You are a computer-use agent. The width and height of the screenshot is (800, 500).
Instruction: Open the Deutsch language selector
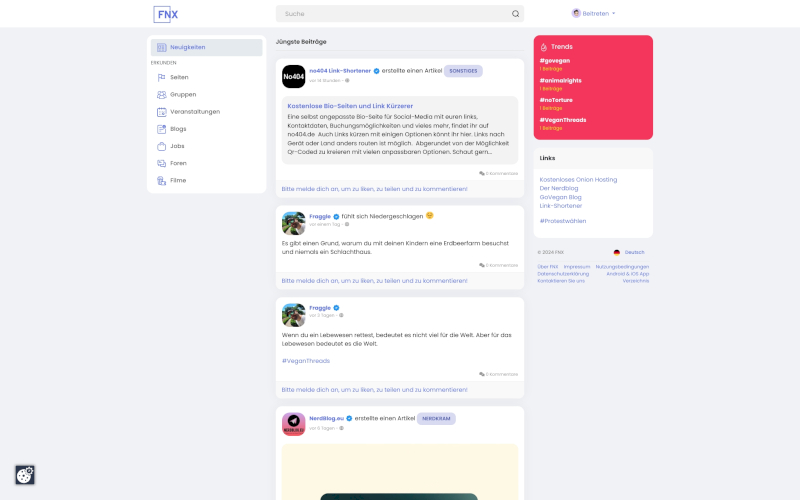point(629,253)
